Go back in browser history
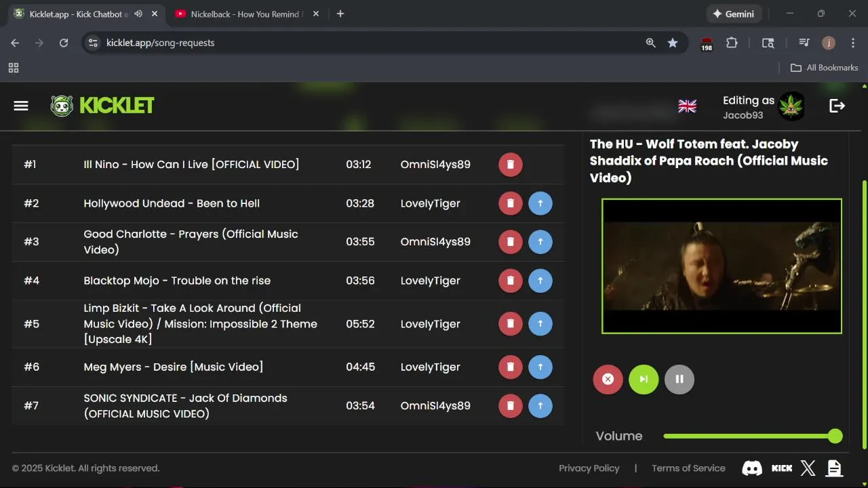The width and height of the screenshot is (868, 488). (x=15, y=43)
